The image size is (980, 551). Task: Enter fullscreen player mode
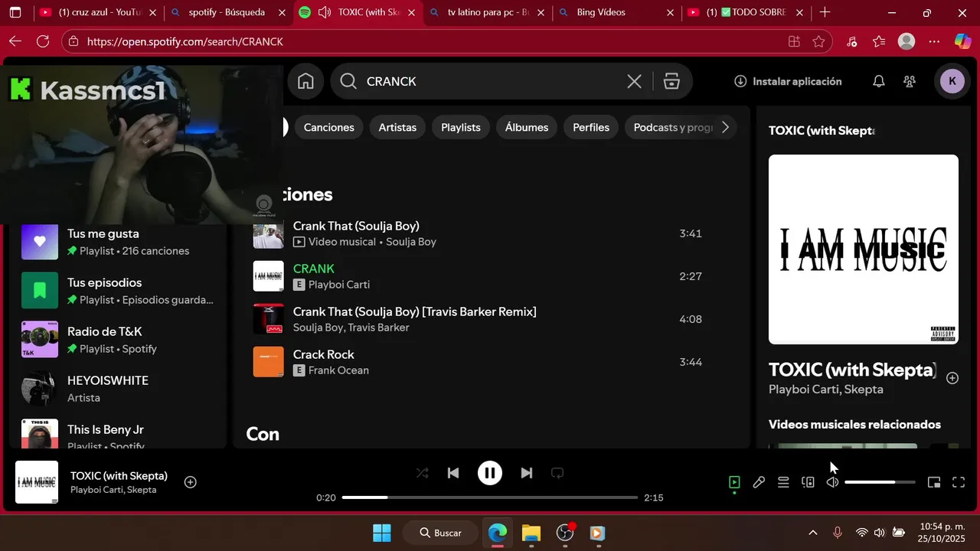click(x=959, y=482)
